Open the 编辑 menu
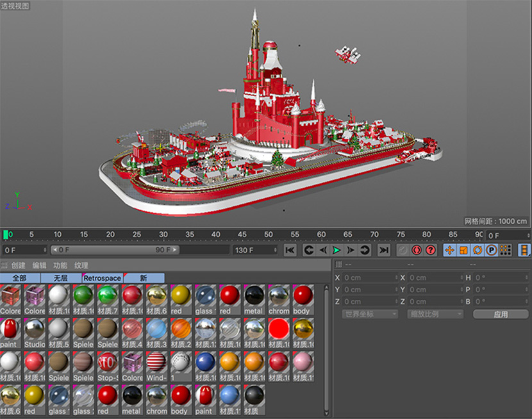Image resolution: width=532 pixels, height=419 pixels. pyautogui.click(x=39, y=265)
